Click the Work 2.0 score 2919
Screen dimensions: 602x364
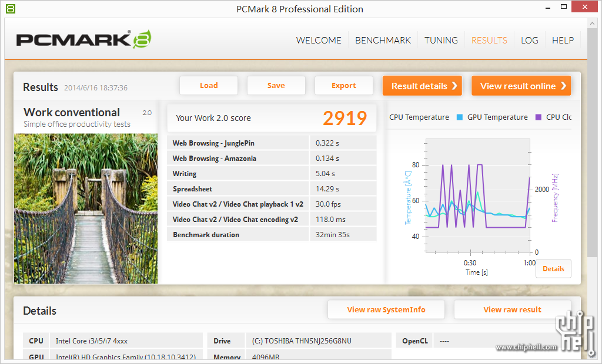click(345, 118)
